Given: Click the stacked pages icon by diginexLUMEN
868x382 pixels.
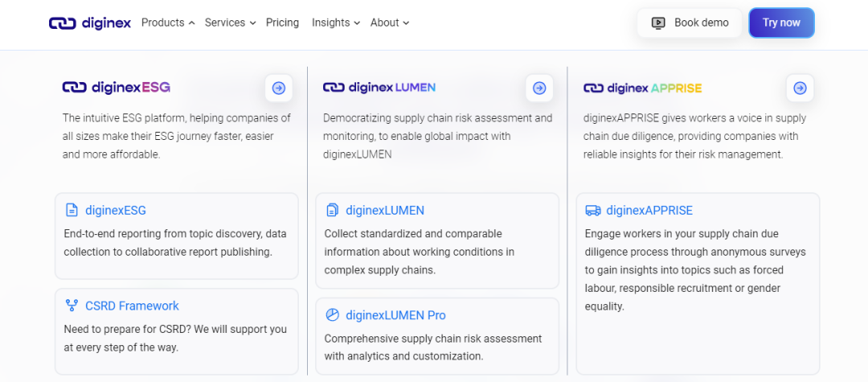Looking at the screenshot, I should click(332, 211).
